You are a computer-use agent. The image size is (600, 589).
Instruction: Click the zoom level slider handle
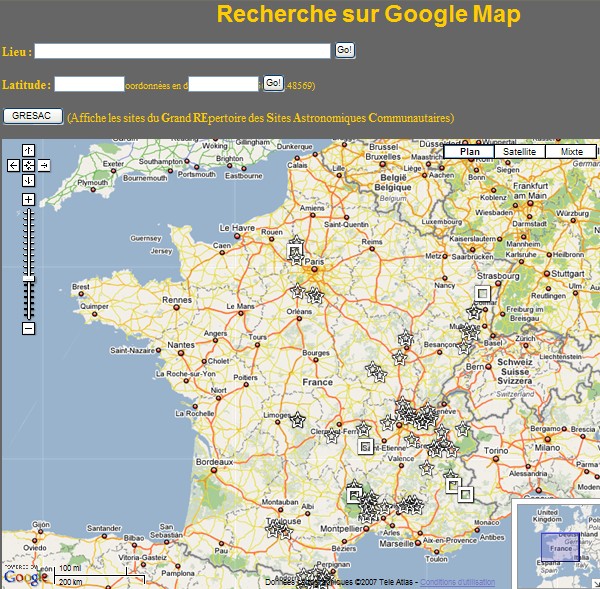point(28,279)
